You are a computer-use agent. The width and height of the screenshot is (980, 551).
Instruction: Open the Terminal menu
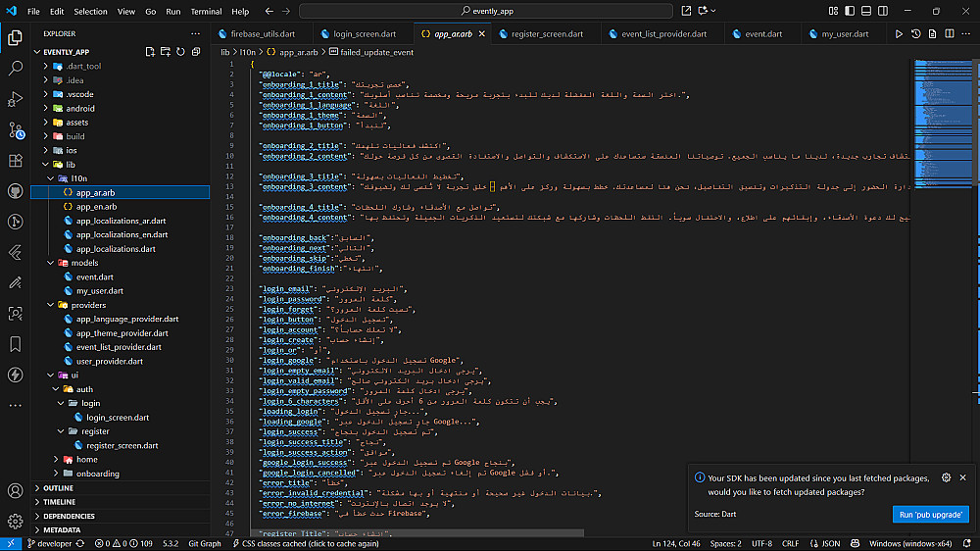tap(206, 12)
